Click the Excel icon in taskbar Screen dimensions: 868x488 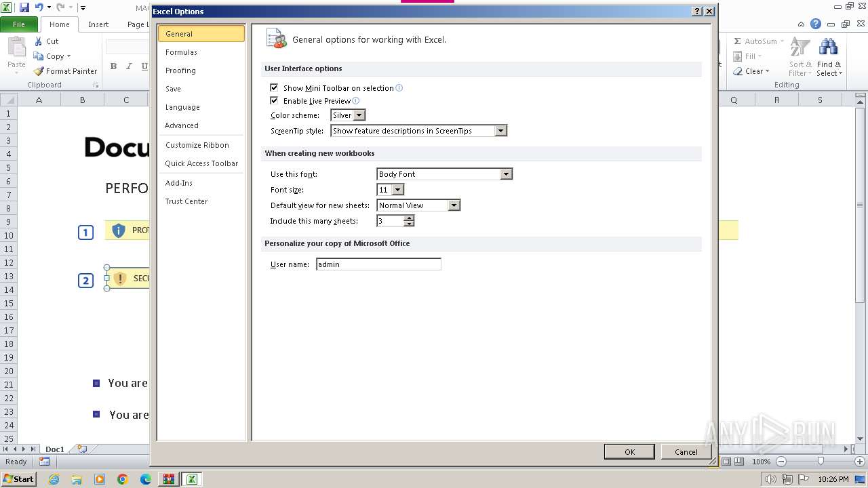tap(192, 479)
